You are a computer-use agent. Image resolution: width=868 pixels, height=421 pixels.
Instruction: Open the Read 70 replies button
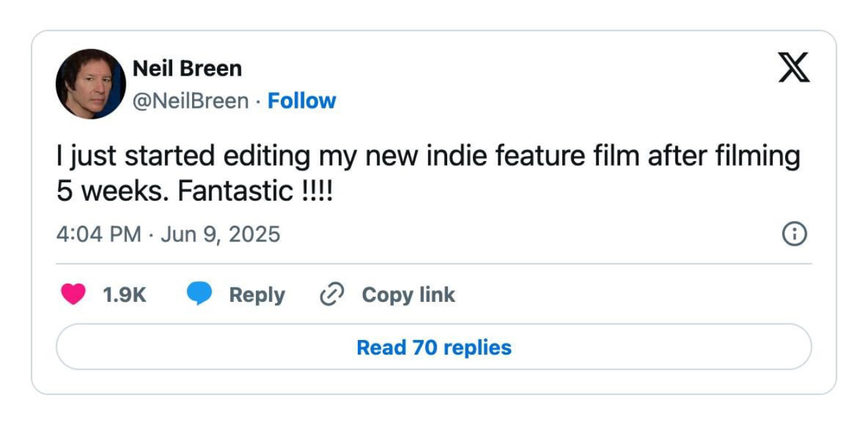coord(434,347)
